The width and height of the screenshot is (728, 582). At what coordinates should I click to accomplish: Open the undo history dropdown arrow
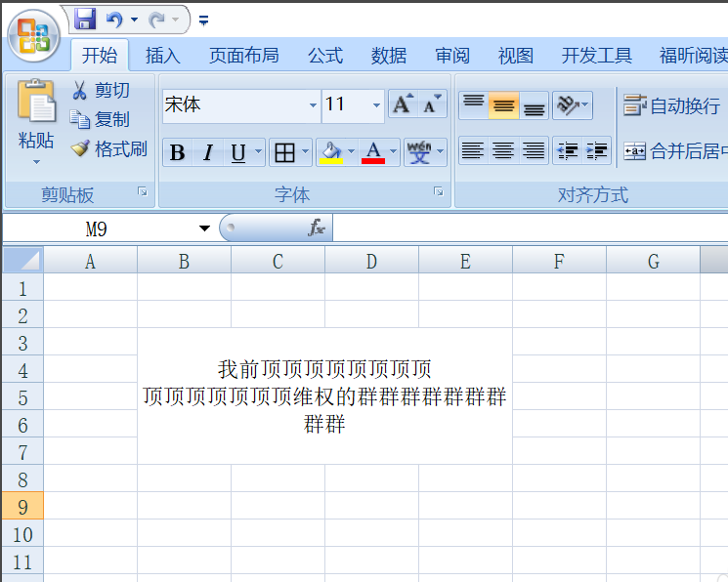pos(134,20)
